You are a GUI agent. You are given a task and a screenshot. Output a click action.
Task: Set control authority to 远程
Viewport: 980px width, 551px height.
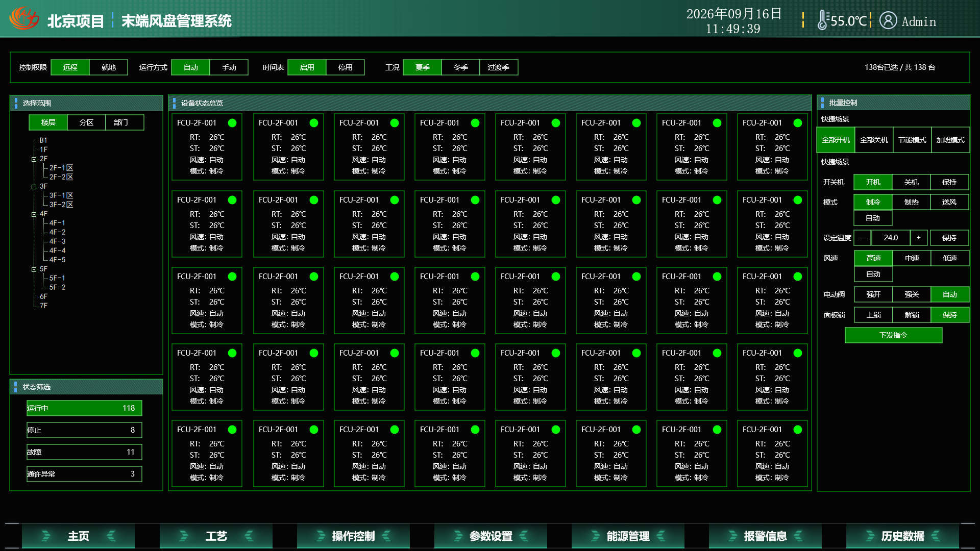coord(70,67)
